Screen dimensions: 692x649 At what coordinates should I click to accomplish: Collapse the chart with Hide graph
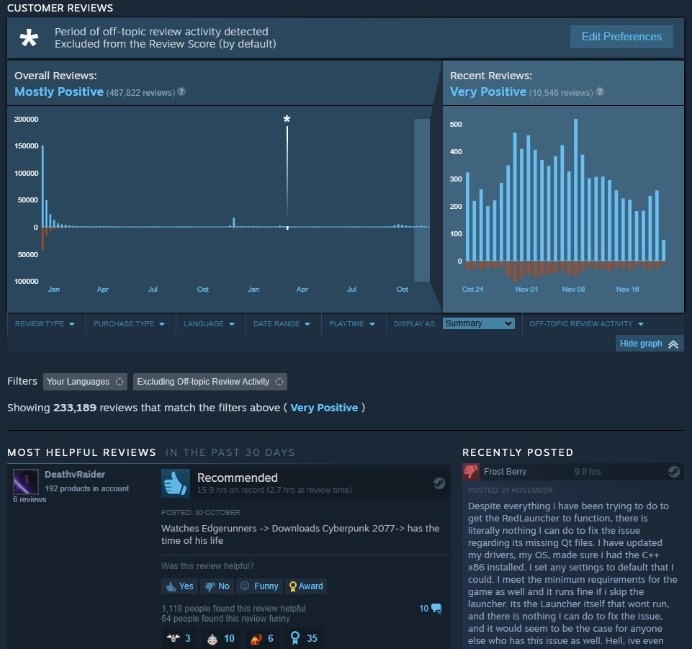(x=649, y=344)
